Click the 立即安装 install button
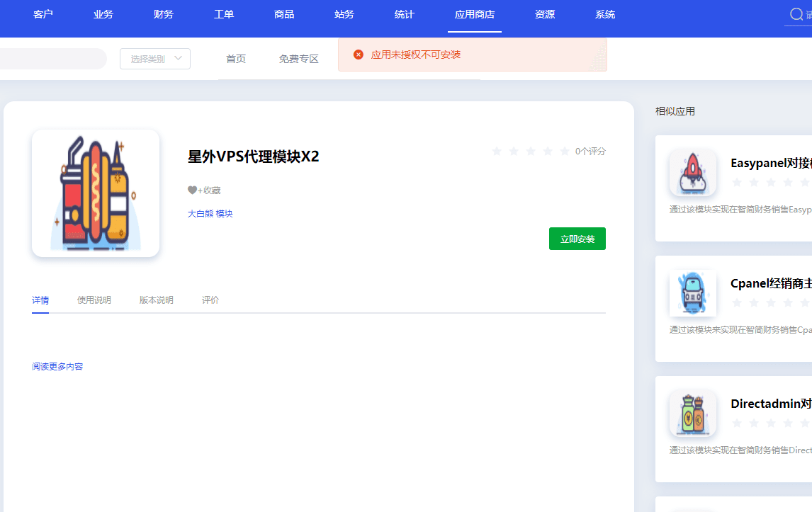The width and height of the screenshot is (812, 512). point(577,239)
